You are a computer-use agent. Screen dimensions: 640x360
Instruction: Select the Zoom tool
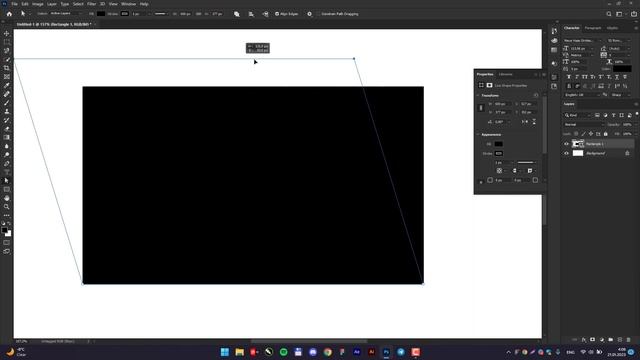(x=7, y=207)
